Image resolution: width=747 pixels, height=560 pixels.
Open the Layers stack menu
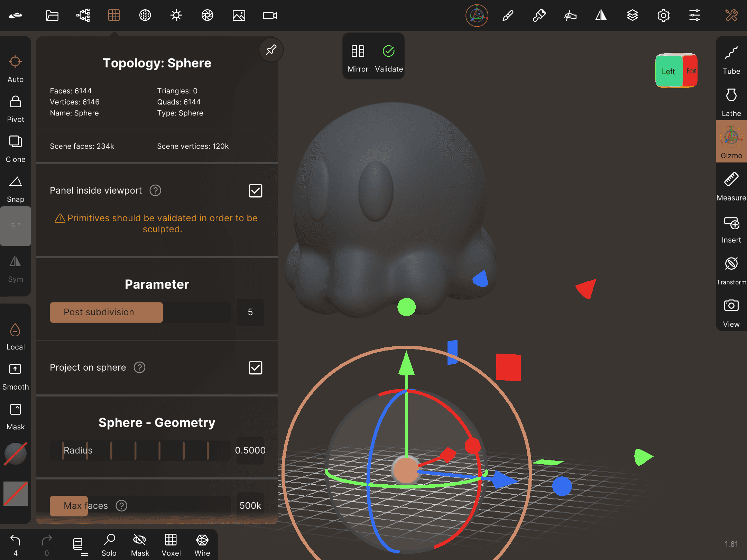click(632, 16)
